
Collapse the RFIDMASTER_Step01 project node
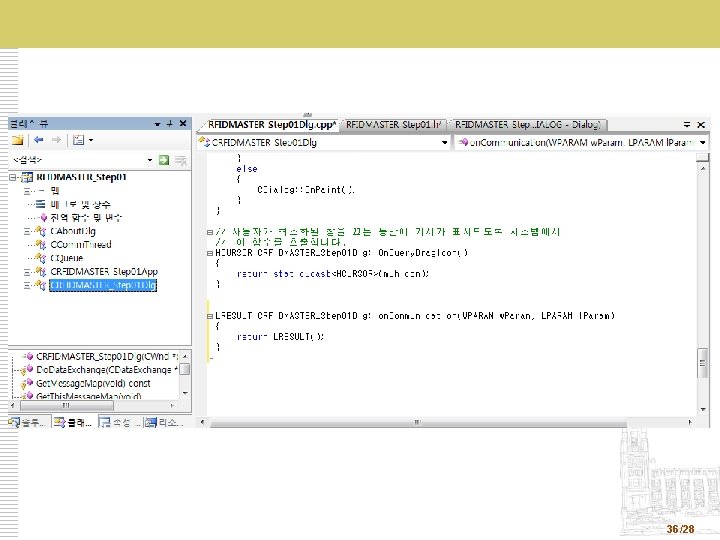13,177
